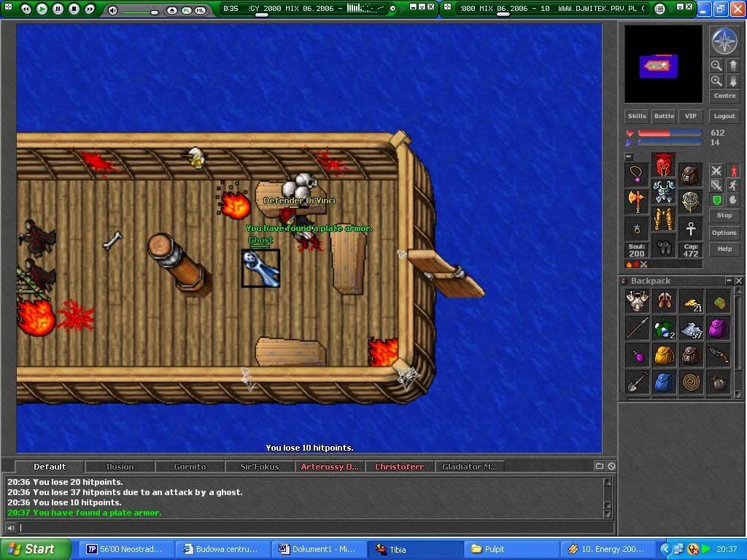Click the Winamp volume slider handle
The image size is (747, 560).
(155, 12)
